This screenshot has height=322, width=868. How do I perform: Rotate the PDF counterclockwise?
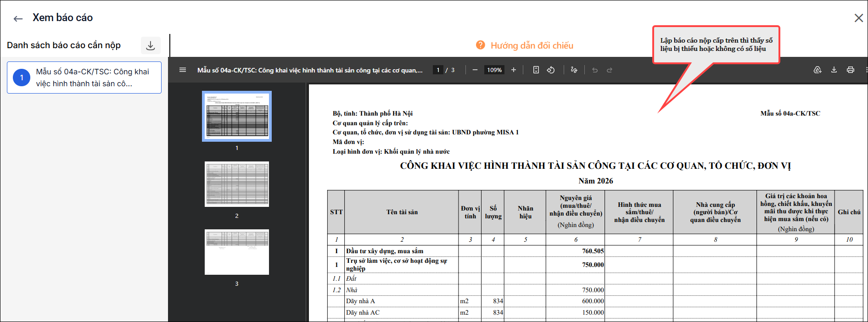point(551,70)
